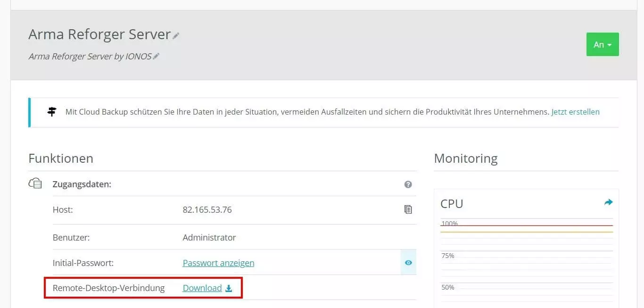The image size is (644, 308).
Task: Click pencil icon beside the server description
Action: point(156,57)
